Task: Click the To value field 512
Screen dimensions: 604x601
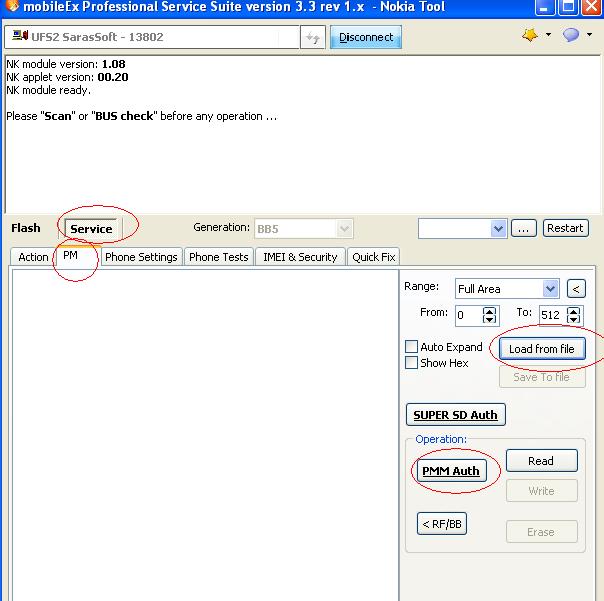Action: click(x=552, y=316)
